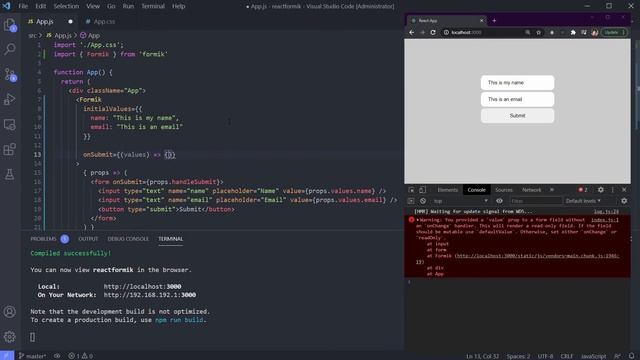Create a live expression with eye icon
Screen dimensions: 640x360
click(x=499, y=201)
